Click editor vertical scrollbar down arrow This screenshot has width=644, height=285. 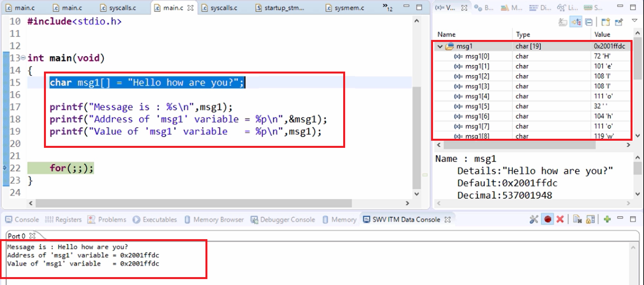(416, 194)
